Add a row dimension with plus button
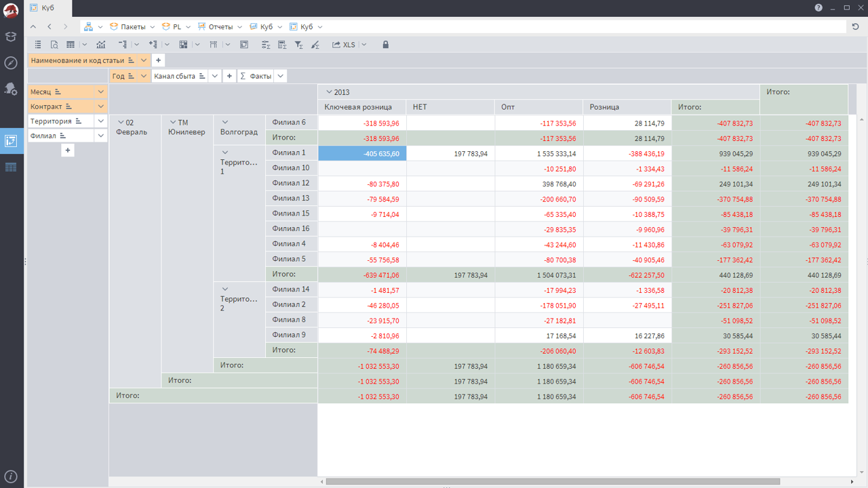Viewport: 868px width, 488px height. pos(67,150)
